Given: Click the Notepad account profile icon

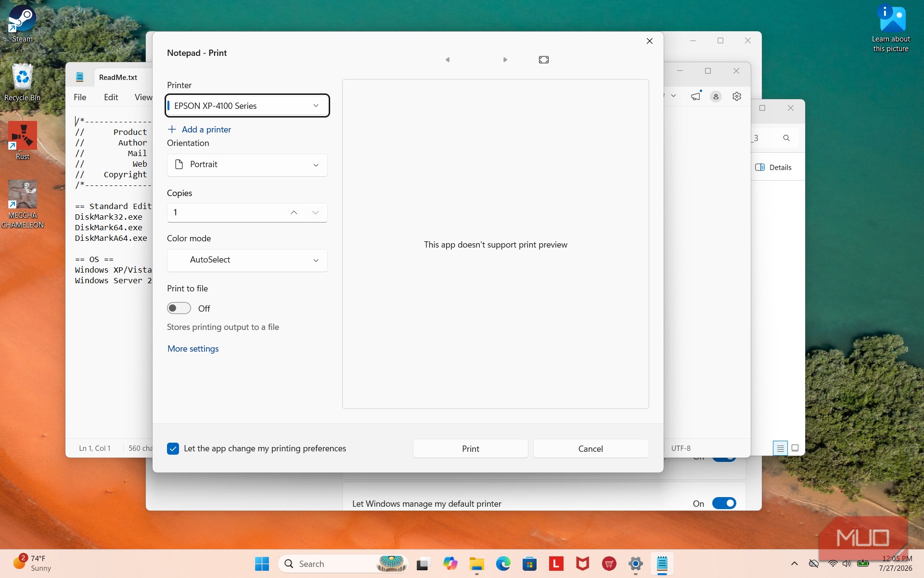Looking at the screenshot, I should (x=716, y=96).
